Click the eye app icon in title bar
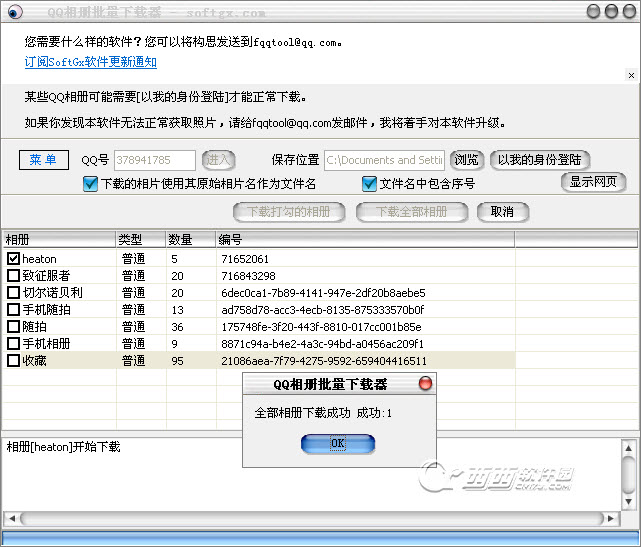 [15, 12]
